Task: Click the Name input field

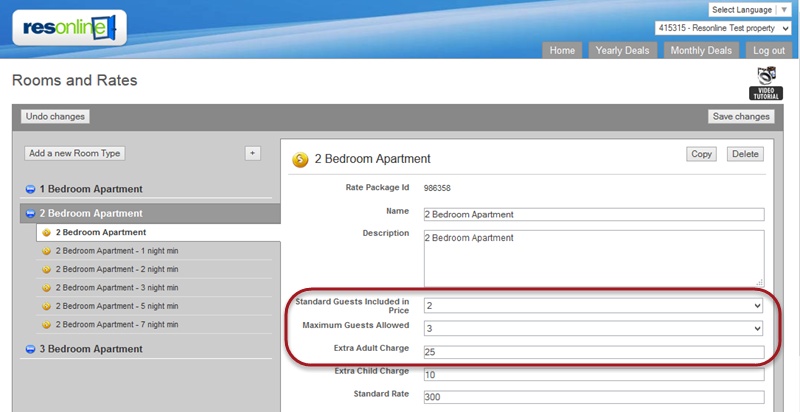Action: (x=594, y=214)
